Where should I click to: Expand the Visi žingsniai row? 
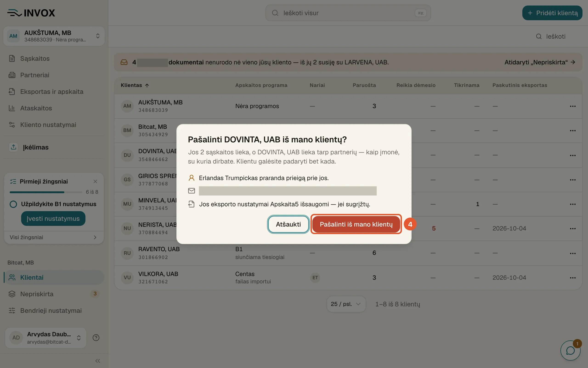(x=54, y=237)
